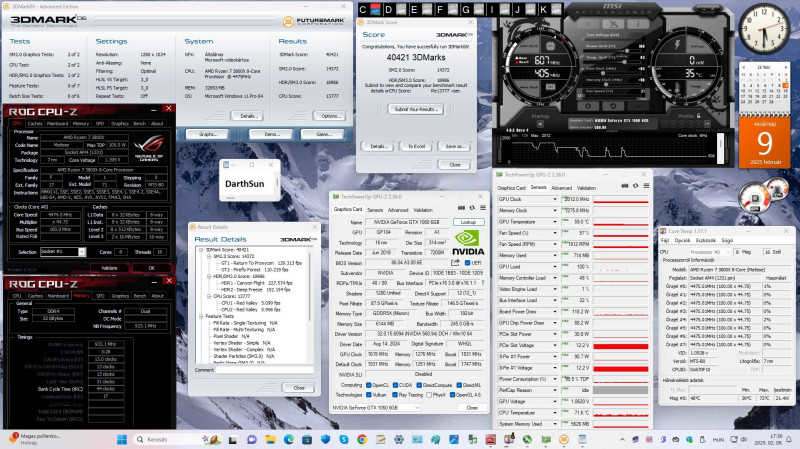Toggle the DirectCompute checkbox in GPU-Z
The image size is (800, 449).
(x=419, y=385)
